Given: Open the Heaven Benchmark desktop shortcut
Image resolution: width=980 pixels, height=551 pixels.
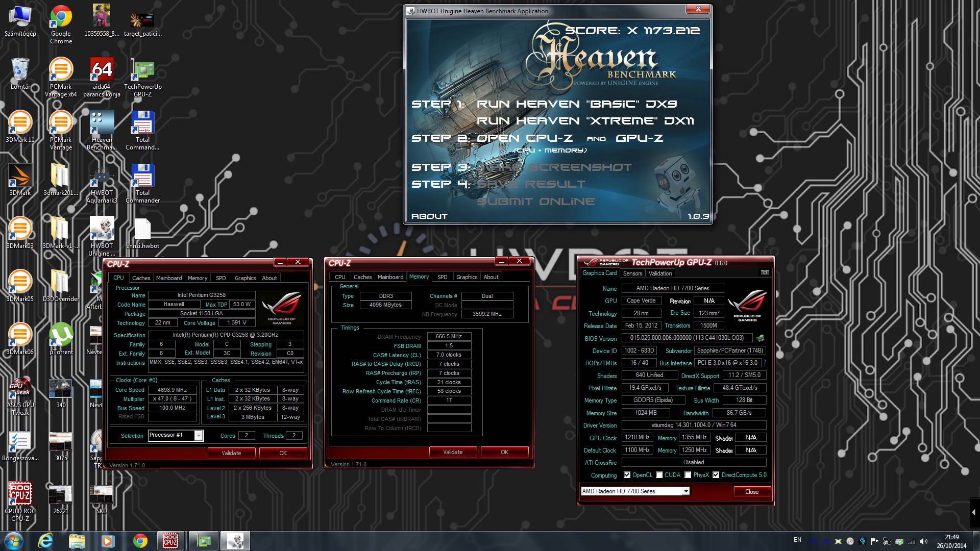Looking at the screenshot, I should tap(102, 130).
